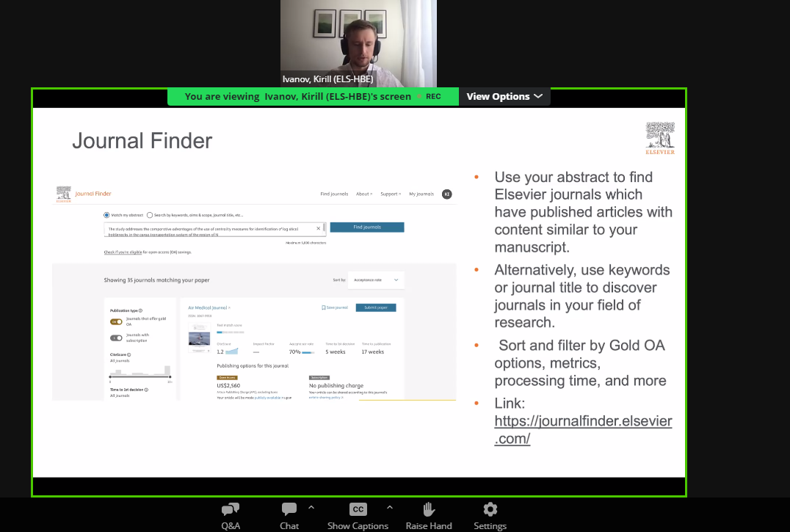This screenshot has width=790, height=532.
Task: Click the '5 weeks' time to decision value
Action: 336,351
